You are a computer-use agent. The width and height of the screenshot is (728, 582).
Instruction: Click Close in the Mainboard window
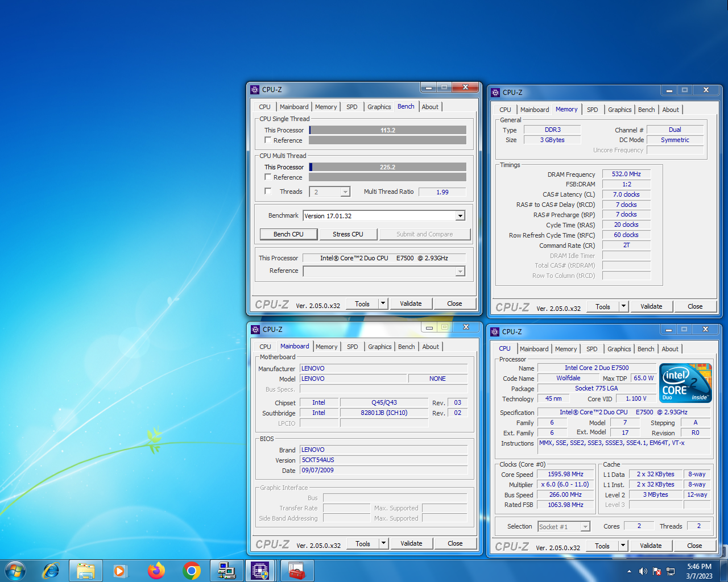[x=455, y=543]
